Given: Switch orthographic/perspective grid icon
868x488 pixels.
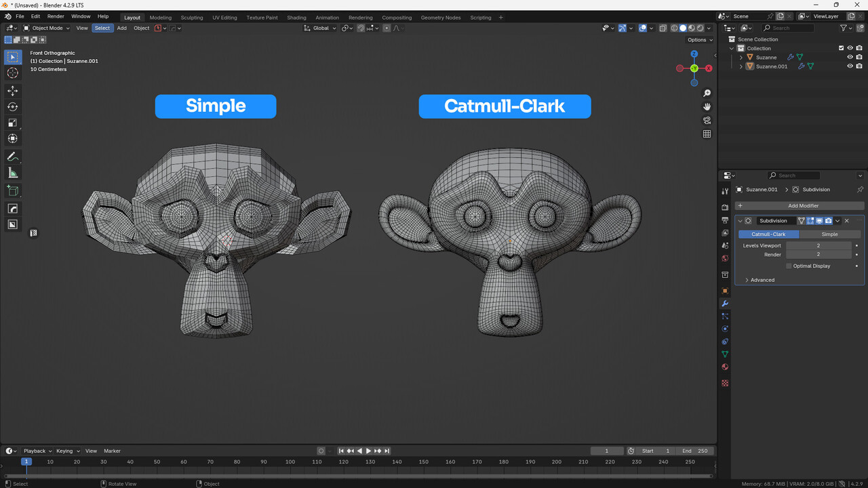Looking at the screenshot, I should tap(707, 134).
